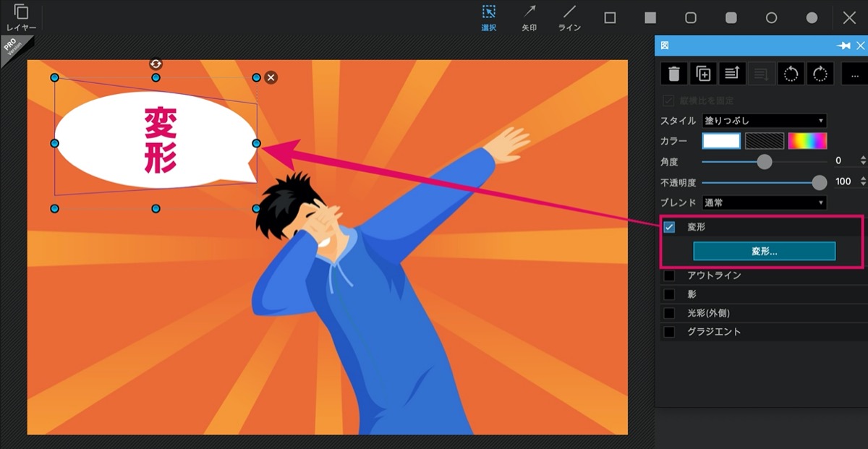
Task: Choose the ライン line tool
Action: [x=570, y=18]
